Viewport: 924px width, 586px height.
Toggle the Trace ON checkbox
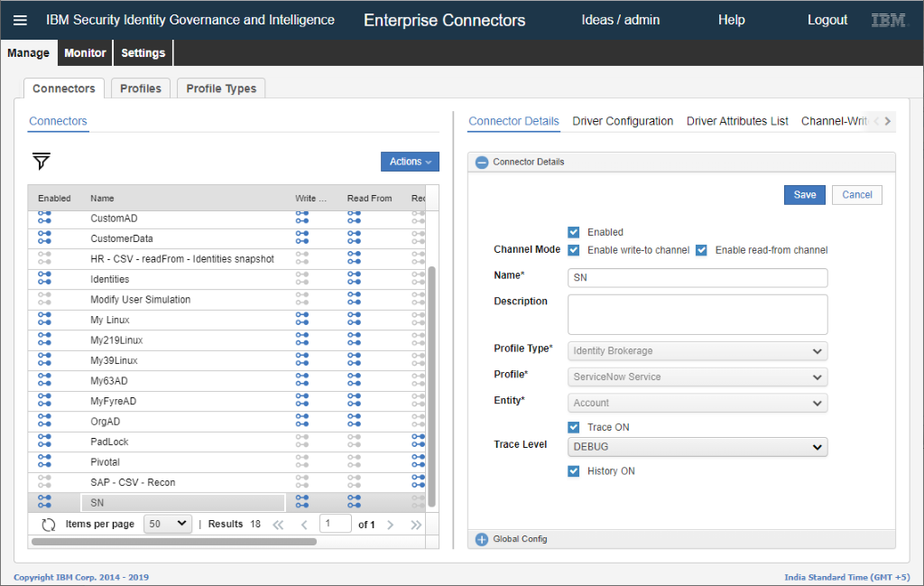[x=573, y=427]
